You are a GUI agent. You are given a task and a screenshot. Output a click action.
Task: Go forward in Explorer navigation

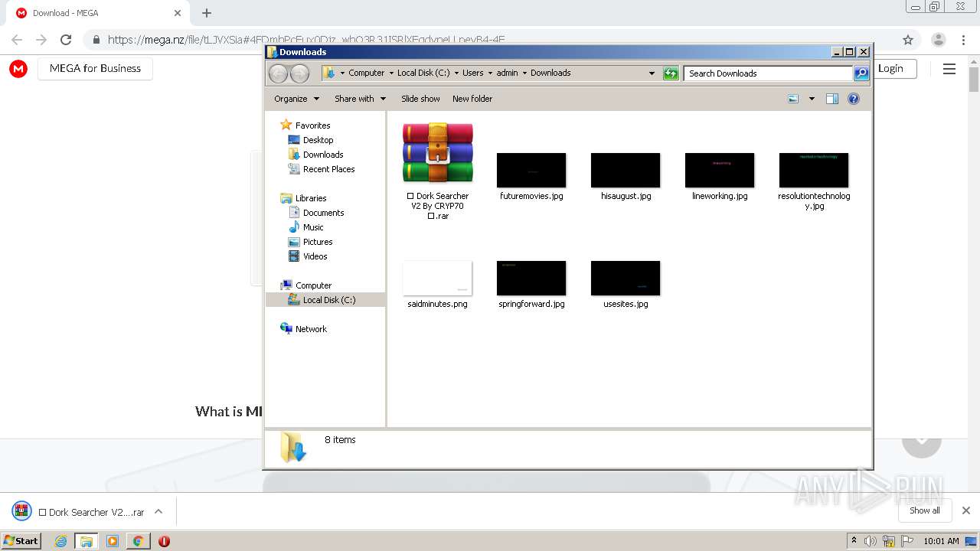click(300, 73)
